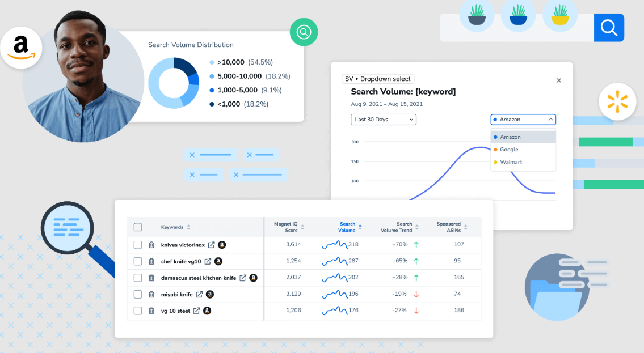Click Amazon badge on chef knife vg10 row
Screen dimensions: 644x353
click(x=218, y=261)
